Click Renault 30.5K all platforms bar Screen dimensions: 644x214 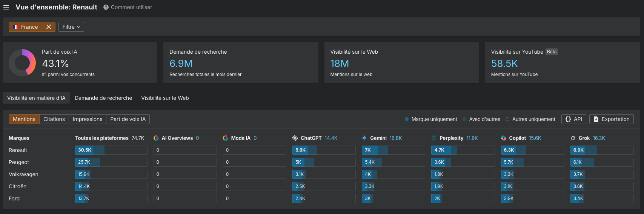click(x=111, y=150)
